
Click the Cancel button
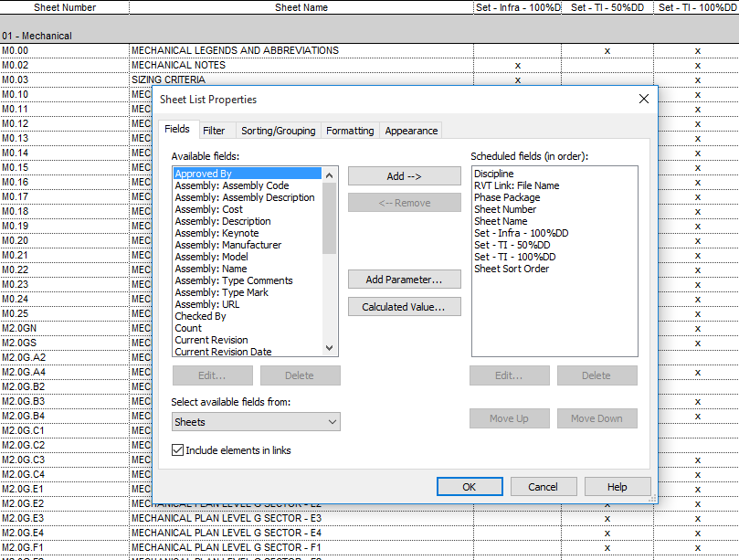tap(543, 487)
